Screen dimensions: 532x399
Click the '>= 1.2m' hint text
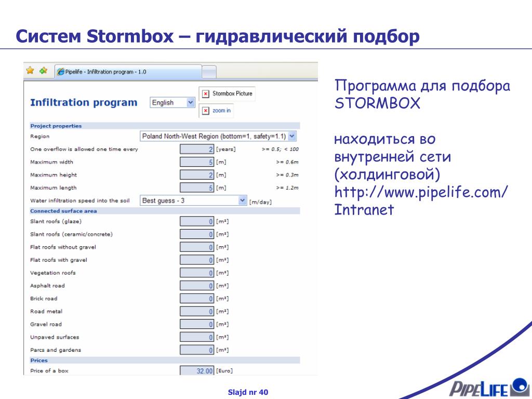pos(287,188)
